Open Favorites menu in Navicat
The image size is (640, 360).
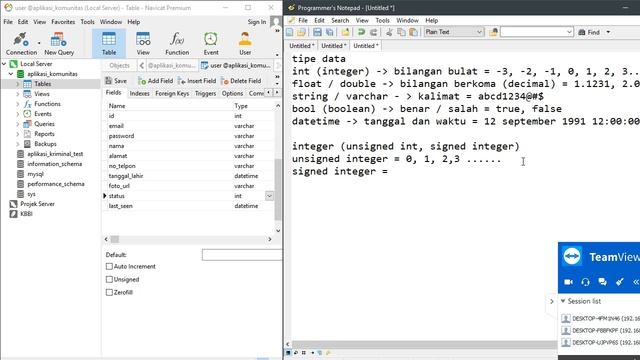tap(63, 22)
